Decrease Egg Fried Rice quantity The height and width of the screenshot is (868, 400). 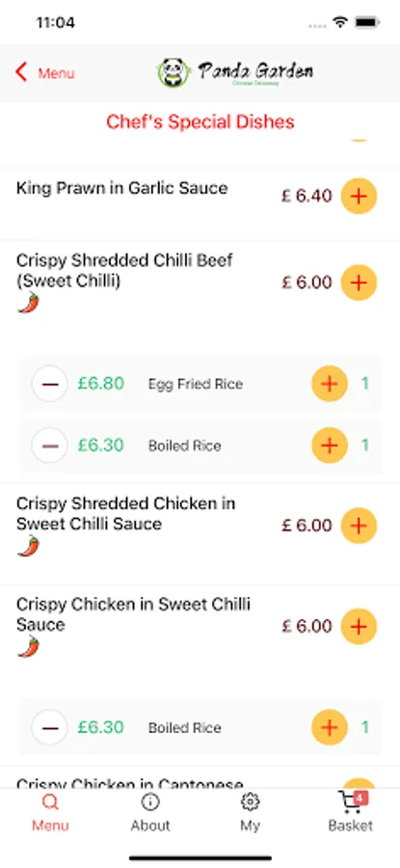(x=50, y=384)
